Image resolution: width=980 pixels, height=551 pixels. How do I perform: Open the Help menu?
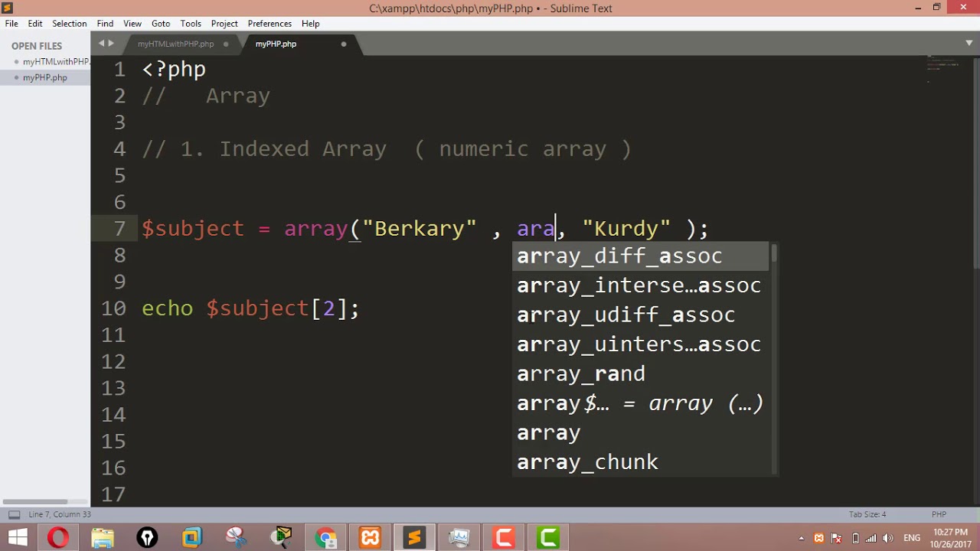pos(310,24)
